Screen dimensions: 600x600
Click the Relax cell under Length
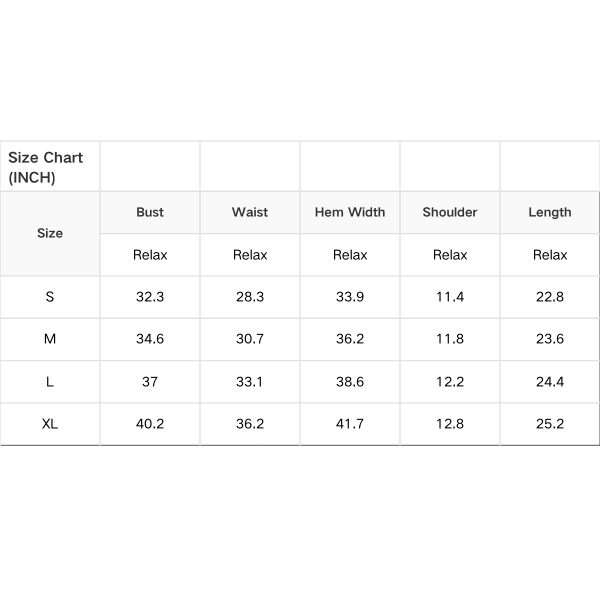(550, 255)
